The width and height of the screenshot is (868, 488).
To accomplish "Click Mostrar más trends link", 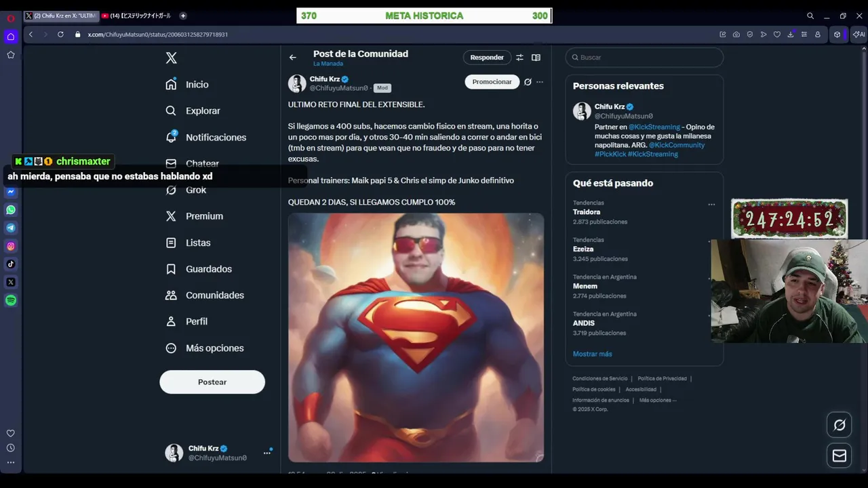I will [592, 354].
